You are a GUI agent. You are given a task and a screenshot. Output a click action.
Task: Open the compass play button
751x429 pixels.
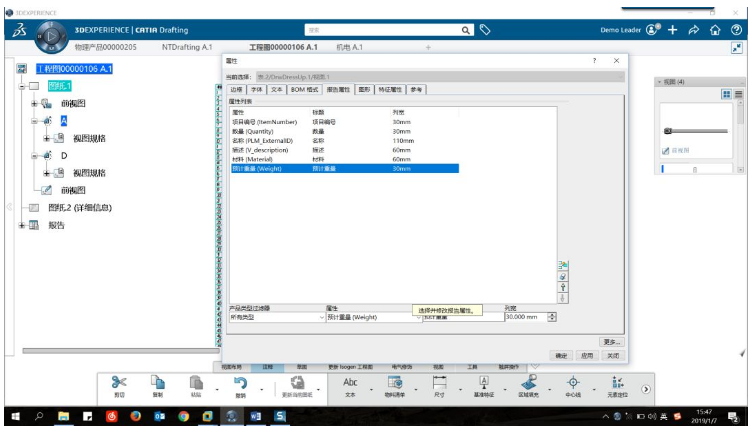51,36
